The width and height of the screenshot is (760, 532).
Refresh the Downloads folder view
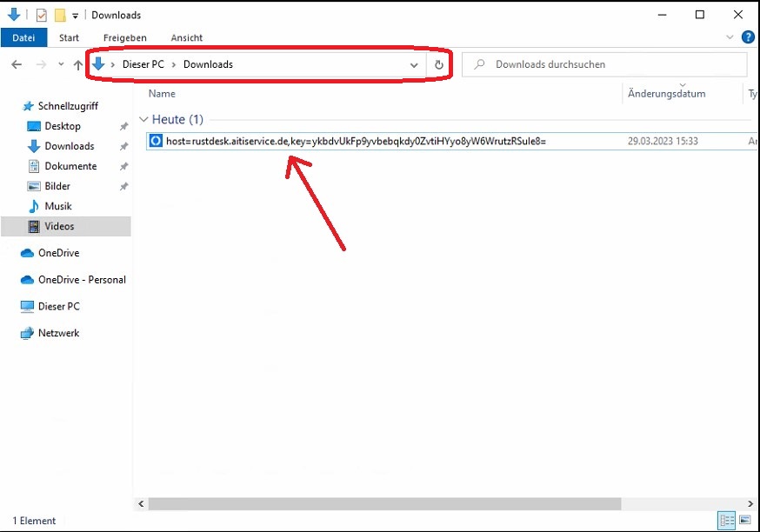pyautogui.click(x=439, y=64)
